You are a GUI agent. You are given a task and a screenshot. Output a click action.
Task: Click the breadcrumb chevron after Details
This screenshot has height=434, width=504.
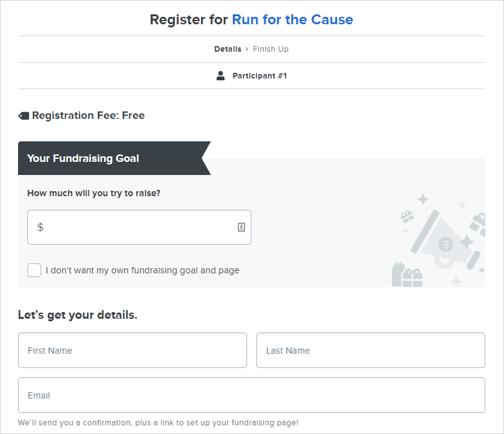point(247,49)
